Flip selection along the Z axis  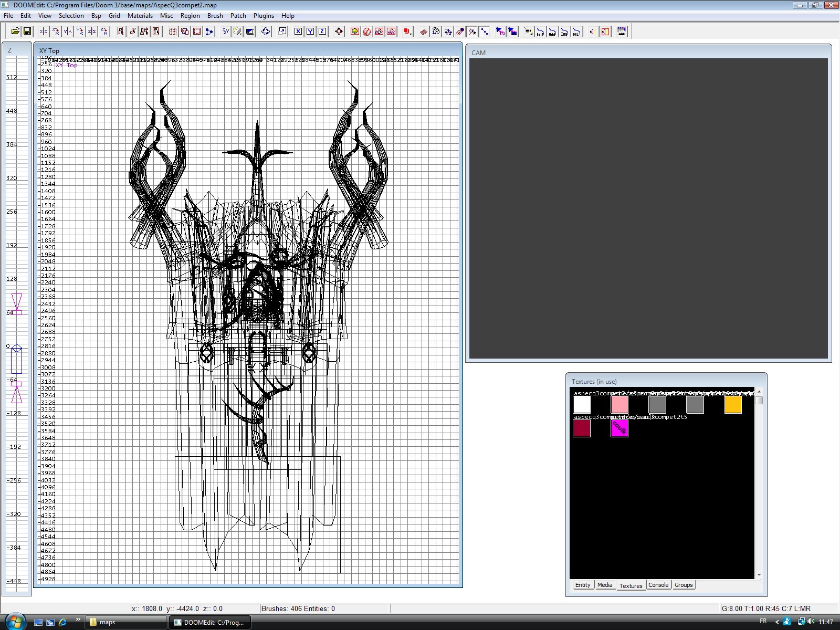point(92,31)
